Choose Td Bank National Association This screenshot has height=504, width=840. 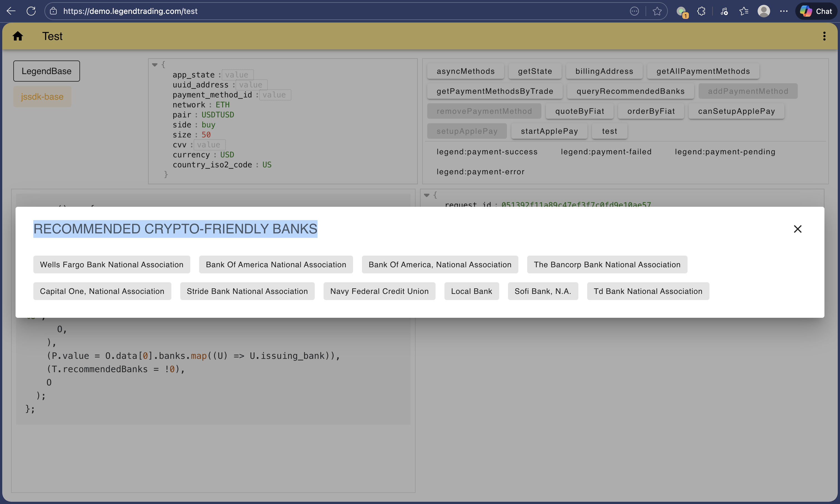(648, 291)
